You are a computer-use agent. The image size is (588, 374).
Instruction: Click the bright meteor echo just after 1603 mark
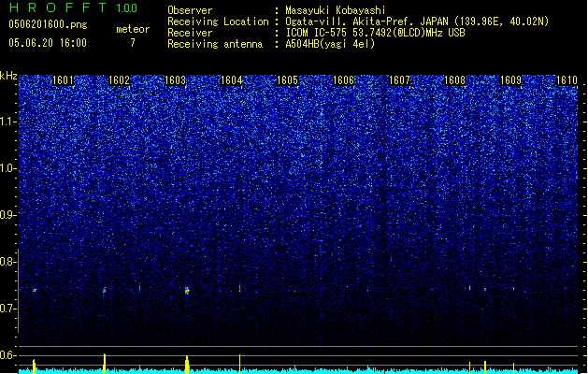click(x=187, y=291)
